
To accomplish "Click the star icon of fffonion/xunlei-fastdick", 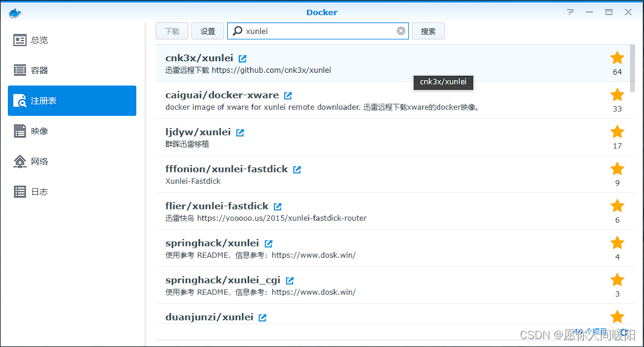I will (x=617, y=169).
